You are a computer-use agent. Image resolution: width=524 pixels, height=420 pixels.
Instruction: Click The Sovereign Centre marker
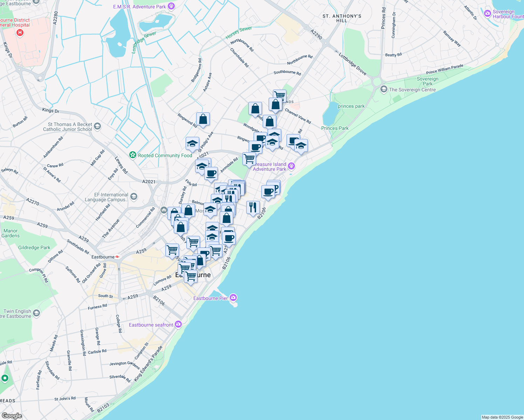(384, 90)
